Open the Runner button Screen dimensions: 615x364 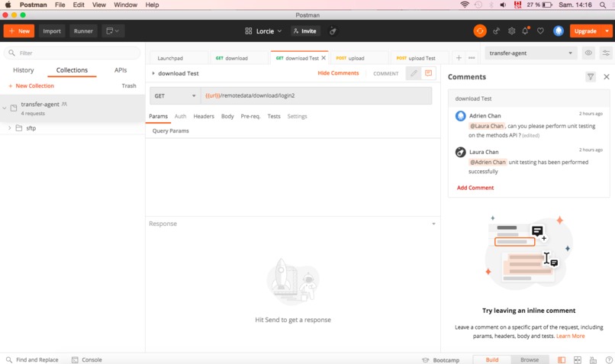pos(83,31)
